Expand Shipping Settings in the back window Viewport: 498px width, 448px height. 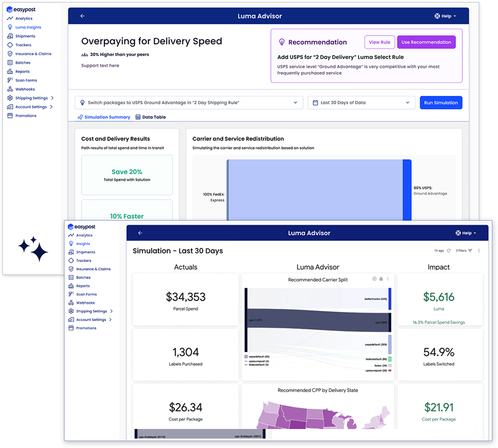pos(30,98)
